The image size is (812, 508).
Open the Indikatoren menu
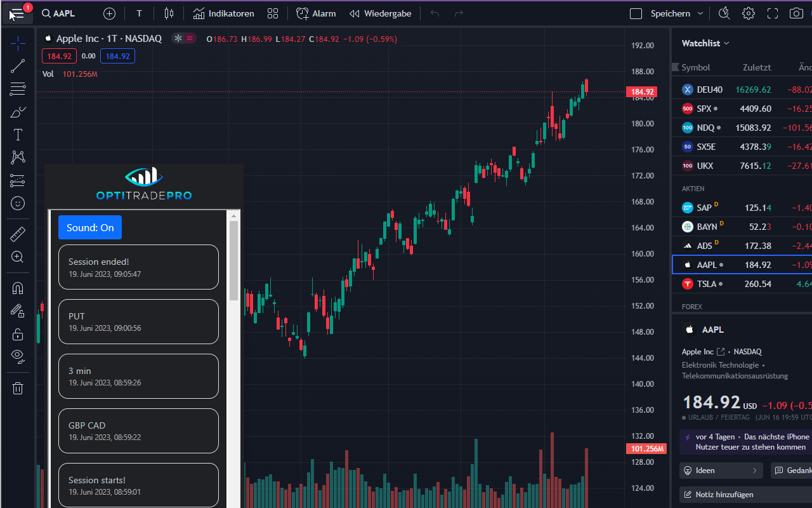click(223, 13)
